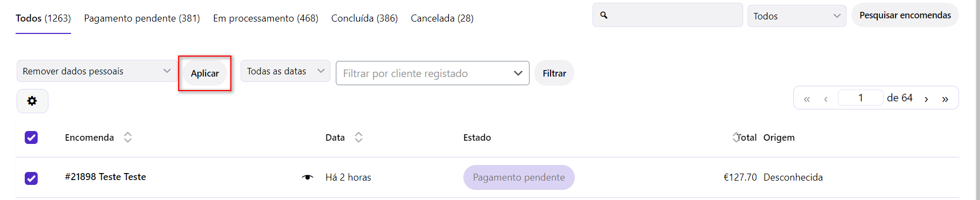Sort orders by Encomenda column arrows
Image resolution: width=980 pixels, height=200 pixels.
[128, 137]
